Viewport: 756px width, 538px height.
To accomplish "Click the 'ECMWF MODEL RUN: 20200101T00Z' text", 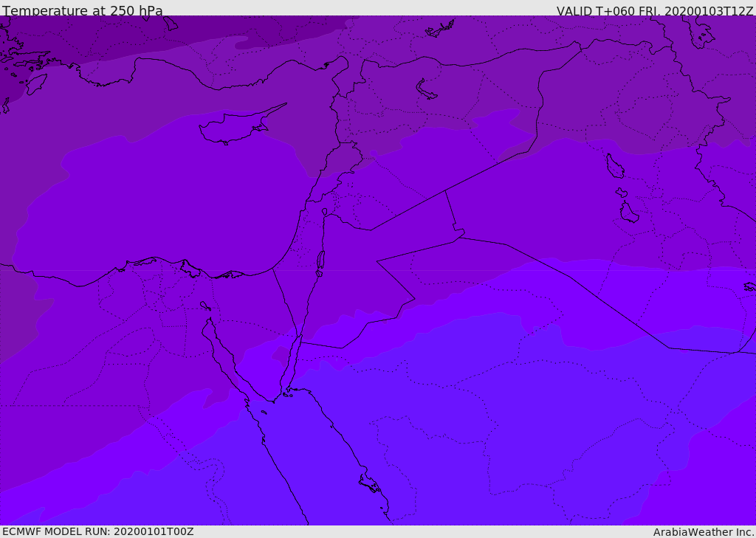I will coord(98,531).
